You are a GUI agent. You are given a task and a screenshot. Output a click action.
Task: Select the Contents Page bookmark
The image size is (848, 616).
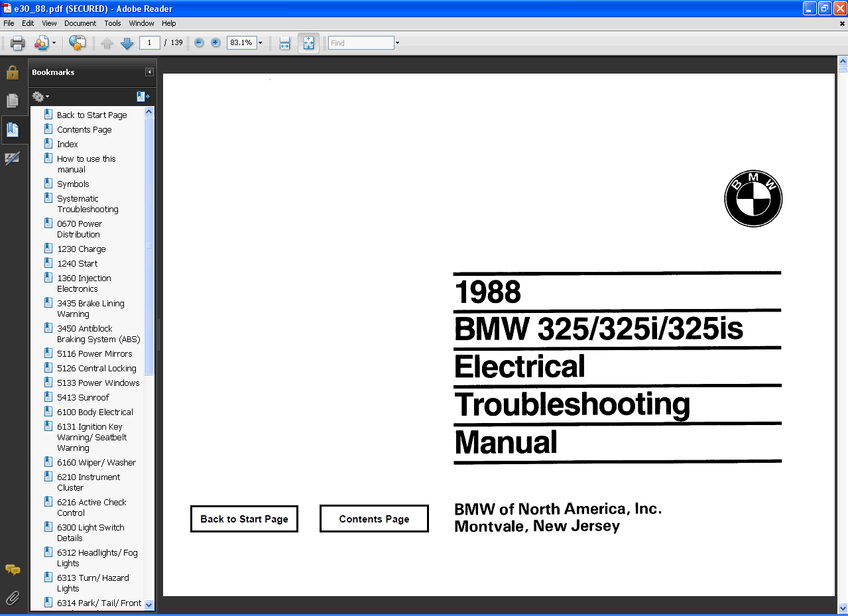(x=84, y=129)
